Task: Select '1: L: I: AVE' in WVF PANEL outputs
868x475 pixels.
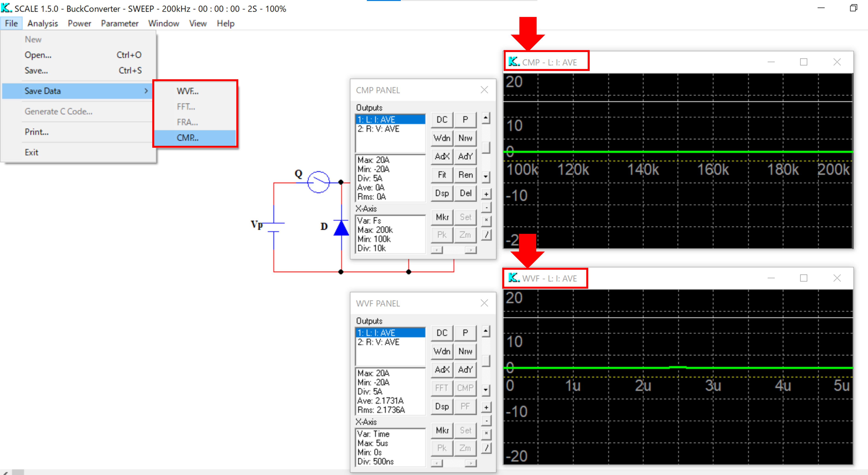Action: point(390,332)
